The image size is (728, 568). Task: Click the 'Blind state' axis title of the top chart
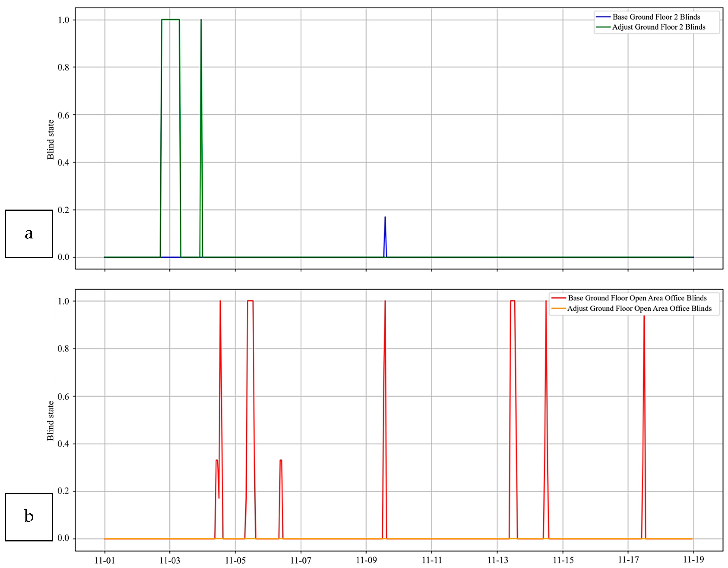coord(50,139)
